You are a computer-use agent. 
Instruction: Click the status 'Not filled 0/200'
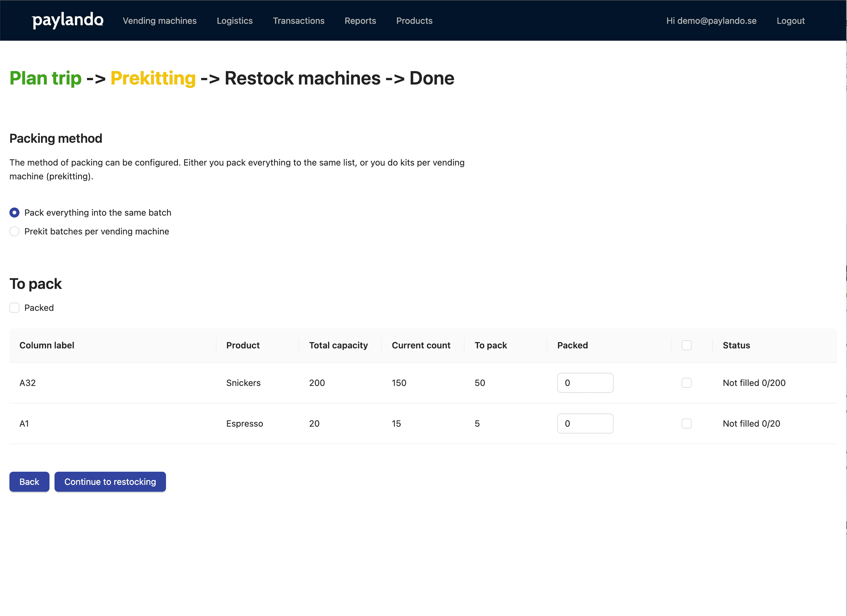pyautogui.click(x=754, y=383)
